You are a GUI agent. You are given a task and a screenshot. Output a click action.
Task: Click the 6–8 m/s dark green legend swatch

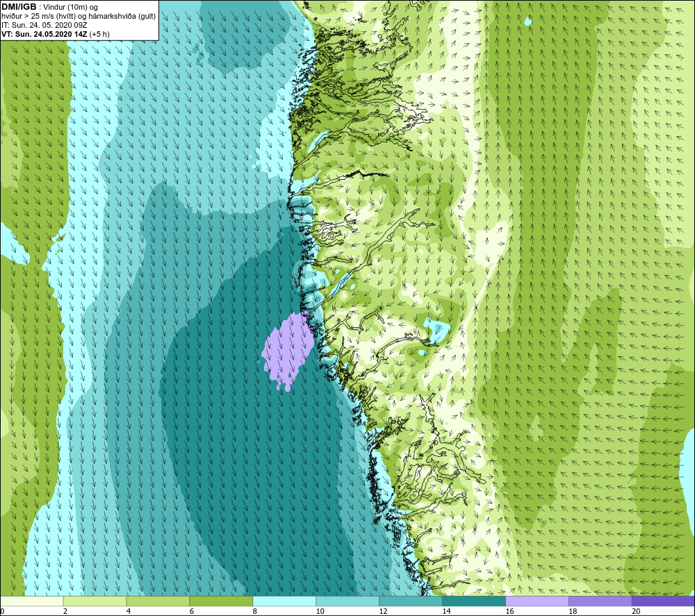[x=221, y=601]
